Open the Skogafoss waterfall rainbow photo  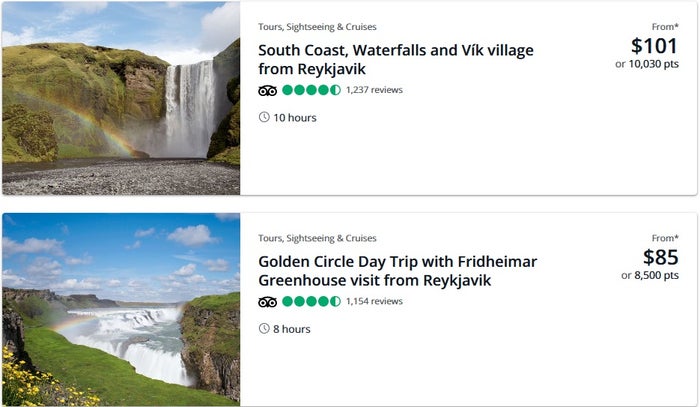click(121, 98)
